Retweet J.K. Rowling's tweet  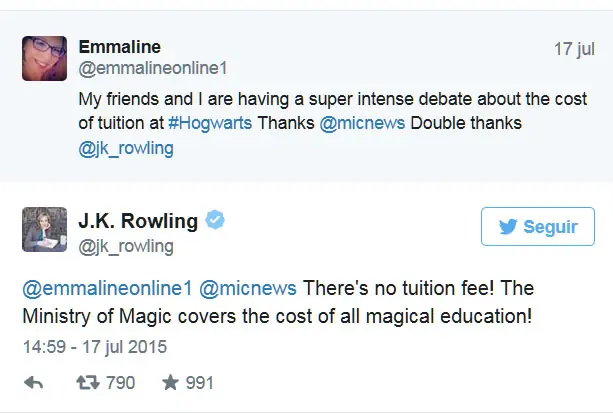click(x=87, y=382)
